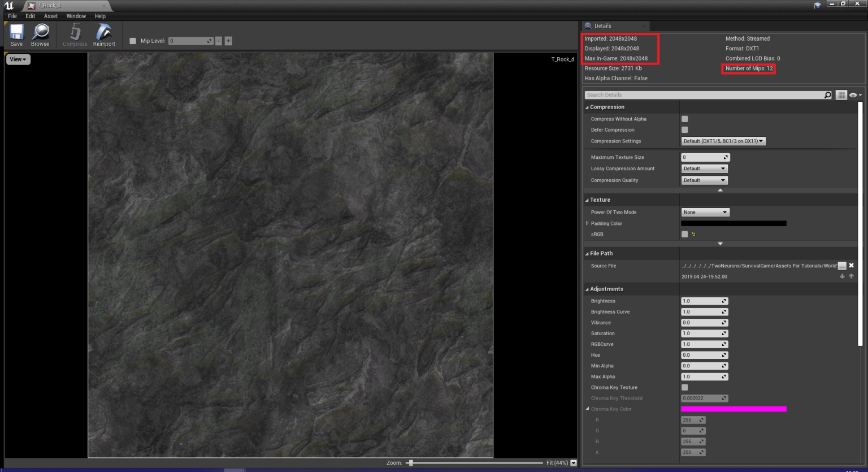
Task: Open the Compression Settings dropdown
Action: click(723, 141)
